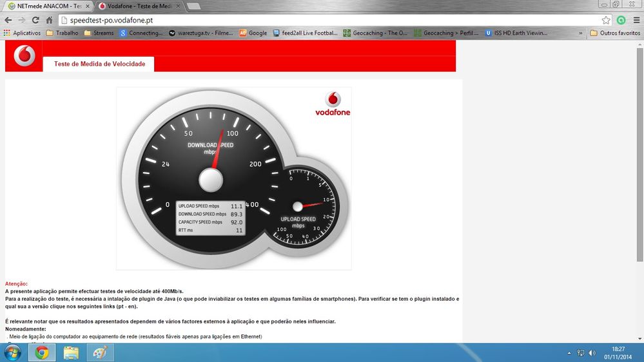
Task: Click the address bar URL field
Action: [322, 20]
